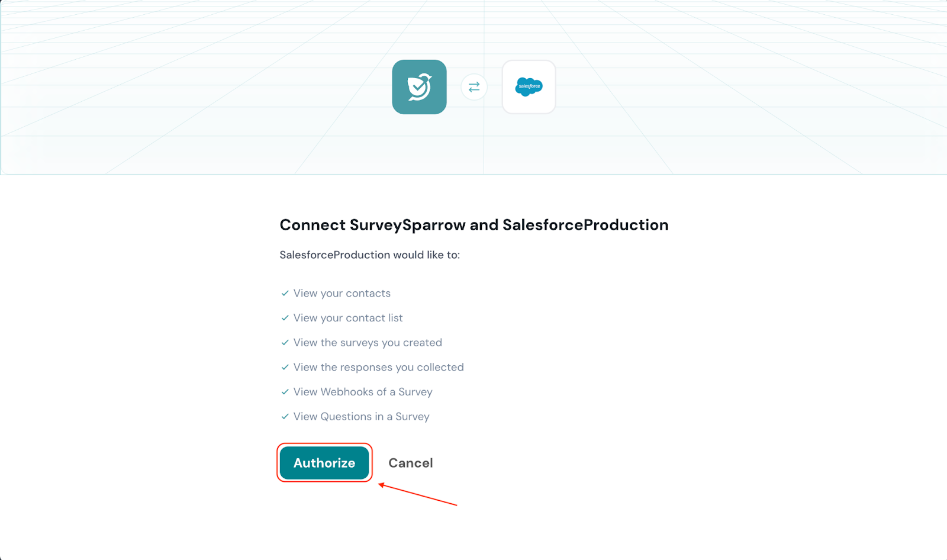Select the "View your contact list" permission
Image resolution: width=947 pixels, height=560 pixels.
(x=348, y=318)
